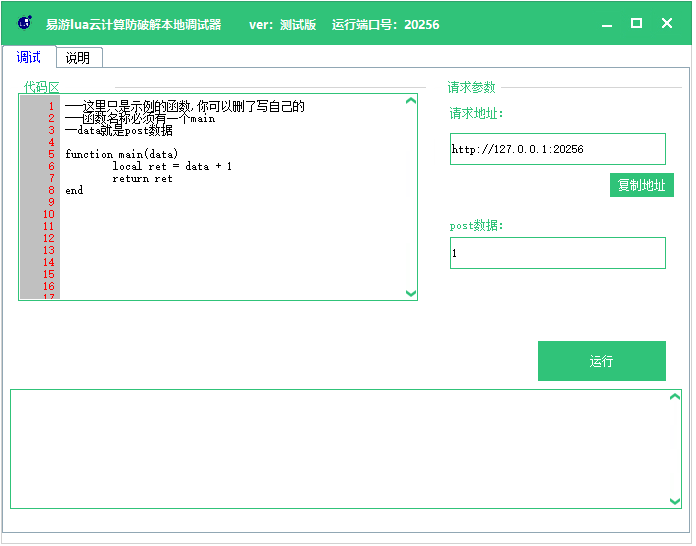Click code editor scroll up arrow
The image size is (696, 546).
(412, 101)
